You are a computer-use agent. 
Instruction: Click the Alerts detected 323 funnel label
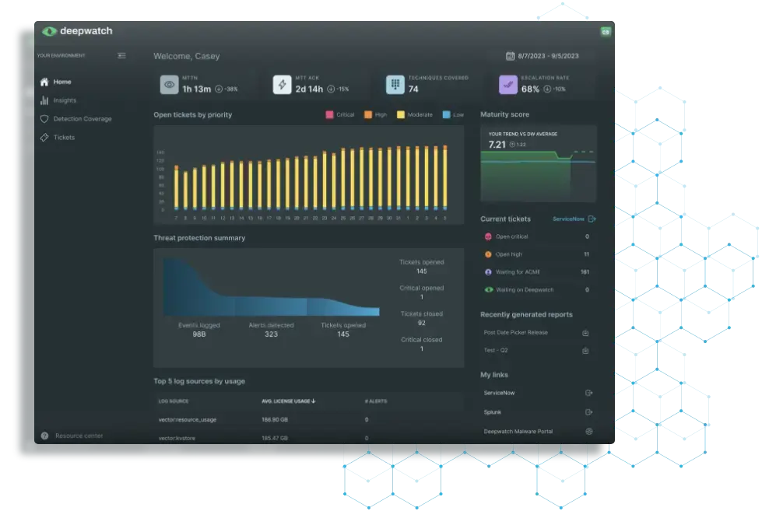coord(271,330)
